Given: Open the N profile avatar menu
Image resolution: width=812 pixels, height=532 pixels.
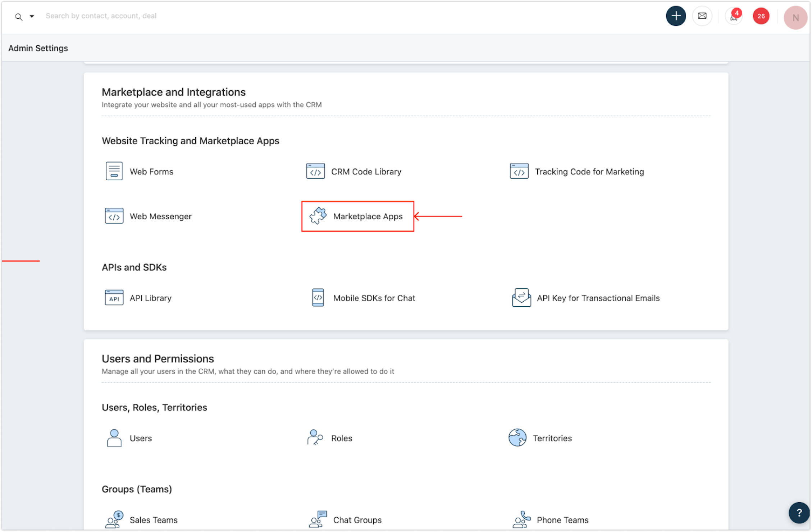Looking at the screenshot, I should pyautogui.click(x=795, y=17).
